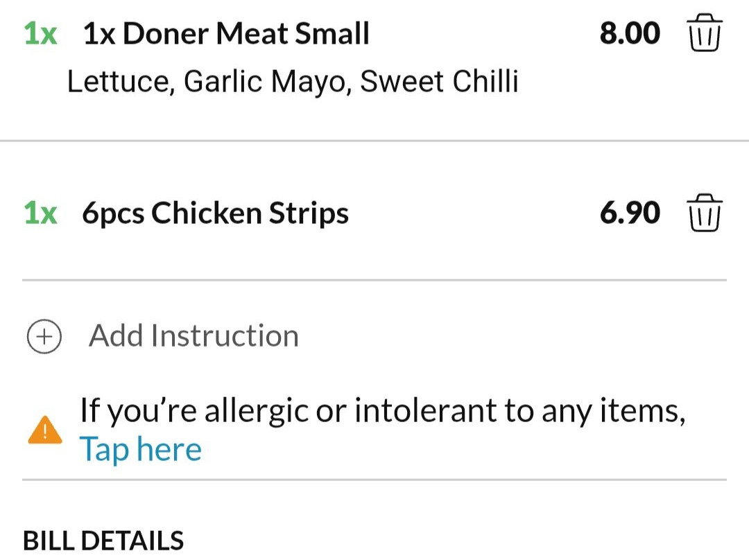Remove 6pcs Chicken Strips using trash icon

coord(705,213)
